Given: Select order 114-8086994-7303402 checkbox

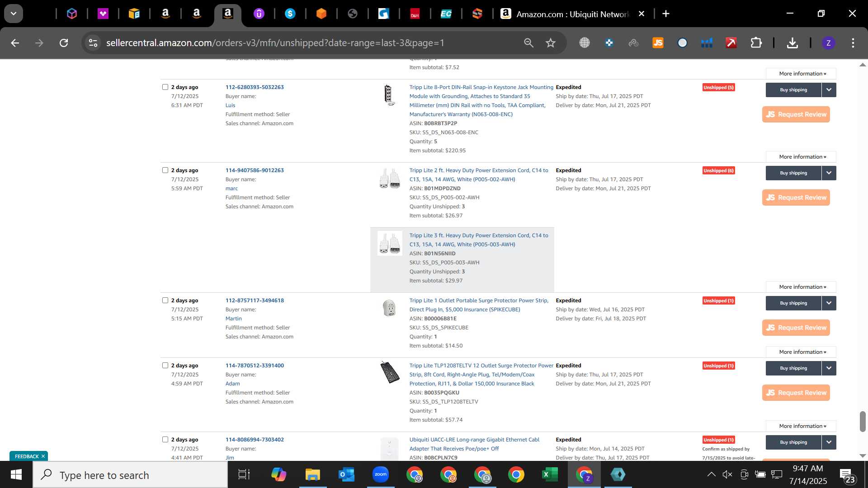Looking at the screenshot, I should click(165, 440).
